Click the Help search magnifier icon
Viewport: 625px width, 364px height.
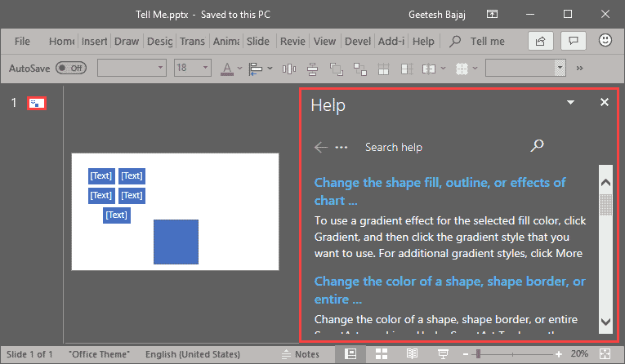point(537,146)
